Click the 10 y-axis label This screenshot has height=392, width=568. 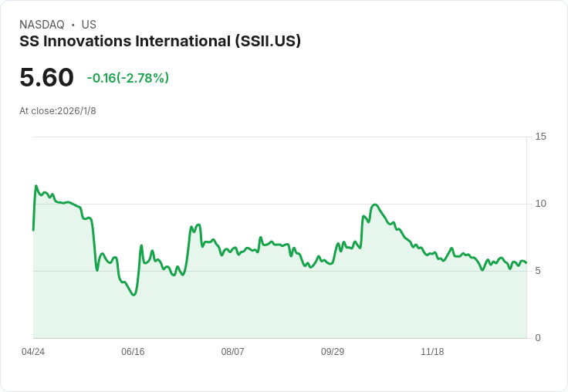pos(540,204)
